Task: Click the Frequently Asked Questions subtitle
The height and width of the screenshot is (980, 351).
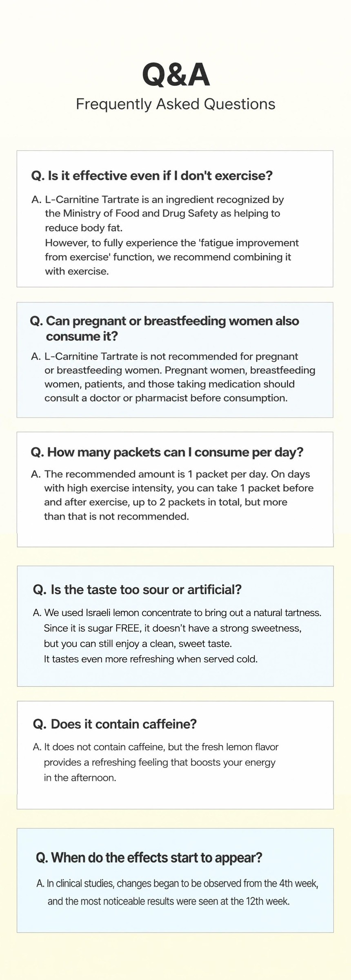Action: coord(175,104)
